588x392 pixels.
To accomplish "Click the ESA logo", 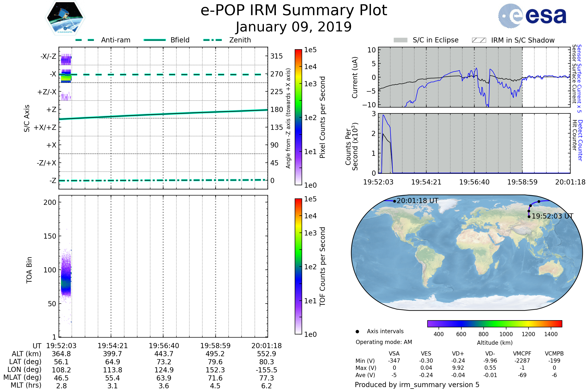I will (x=532, y=16).
